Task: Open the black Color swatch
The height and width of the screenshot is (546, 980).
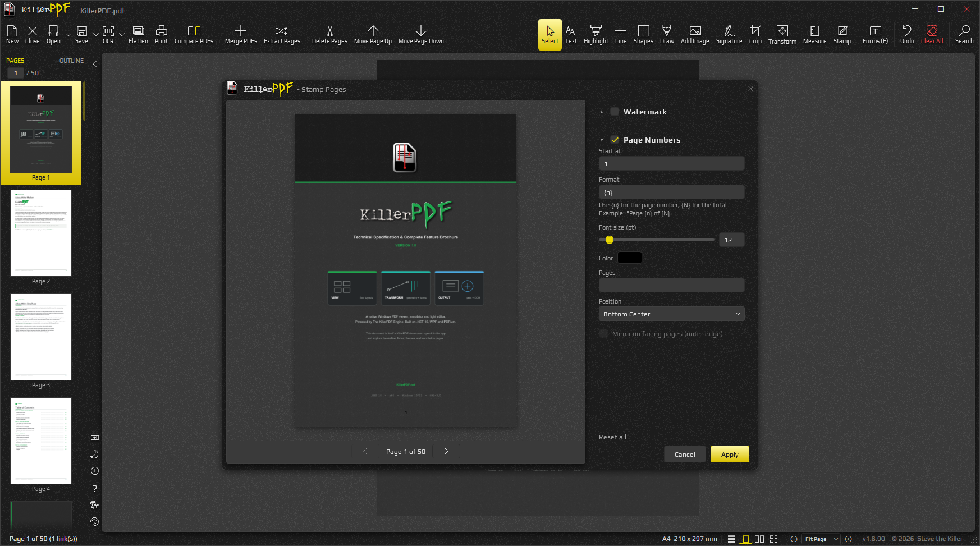Action: click(x=630, y=258)
